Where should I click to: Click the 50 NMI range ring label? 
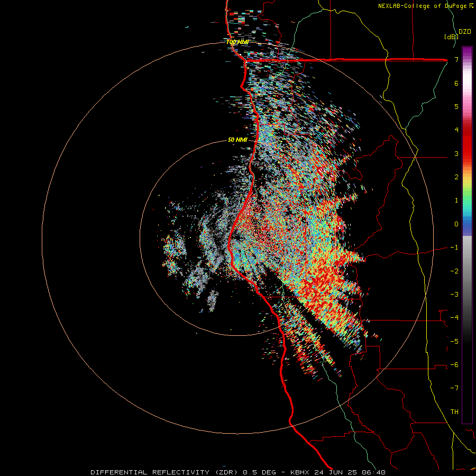(x=237, y=140)
